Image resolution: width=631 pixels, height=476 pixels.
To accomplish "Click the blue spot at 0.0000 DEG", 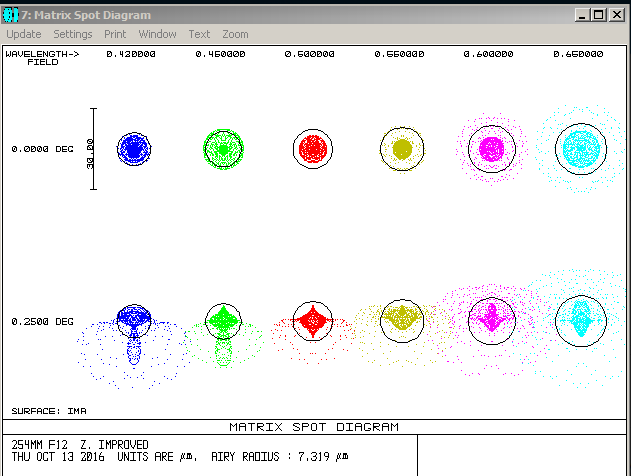I will tap(134, 149).
